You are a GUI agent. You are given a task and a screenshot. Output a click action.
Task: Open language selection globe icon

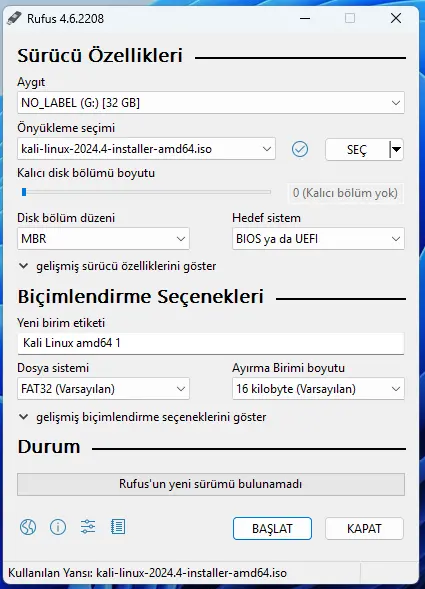click(28, 527)
